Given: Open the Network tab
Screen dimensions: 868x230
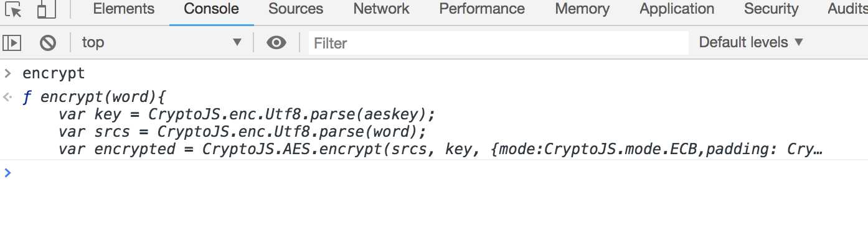Looking at the screenshot, I should pos(381,9).
